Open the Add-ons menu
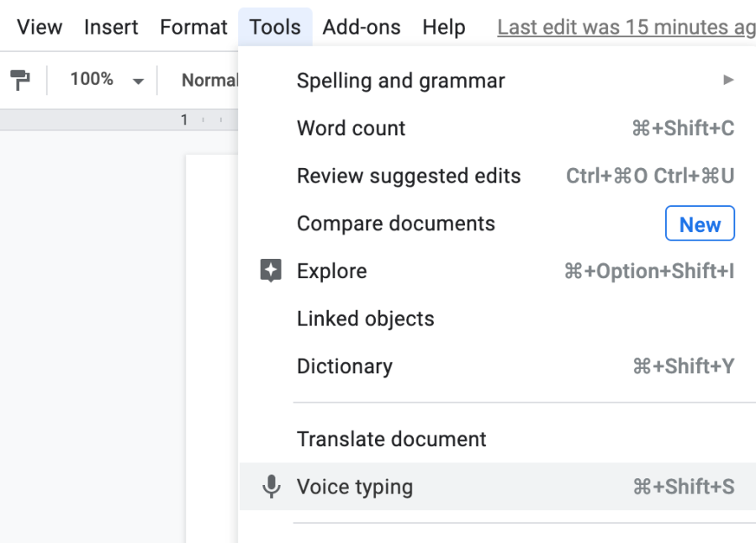Viewport: 756px width, 543px height. coord(362,27)
